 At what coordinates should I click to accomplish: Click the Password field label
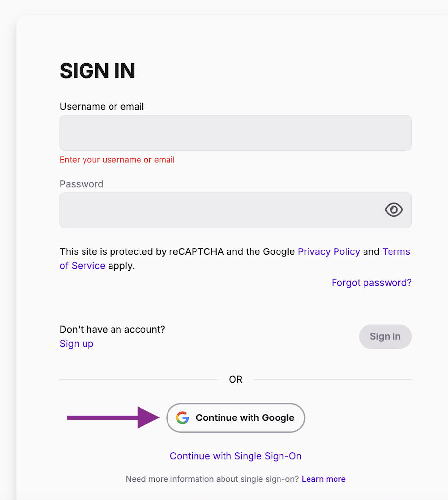(82, 184)
